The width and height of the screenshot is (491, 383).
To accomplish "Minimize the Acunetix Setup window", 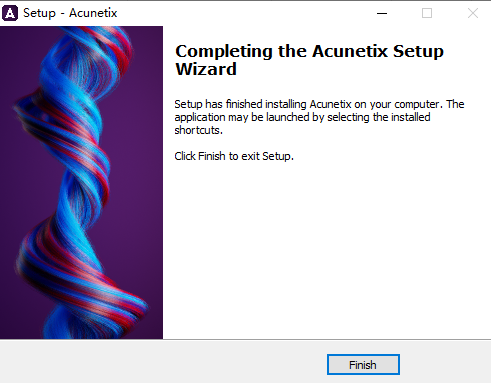I will click(382, 13).
